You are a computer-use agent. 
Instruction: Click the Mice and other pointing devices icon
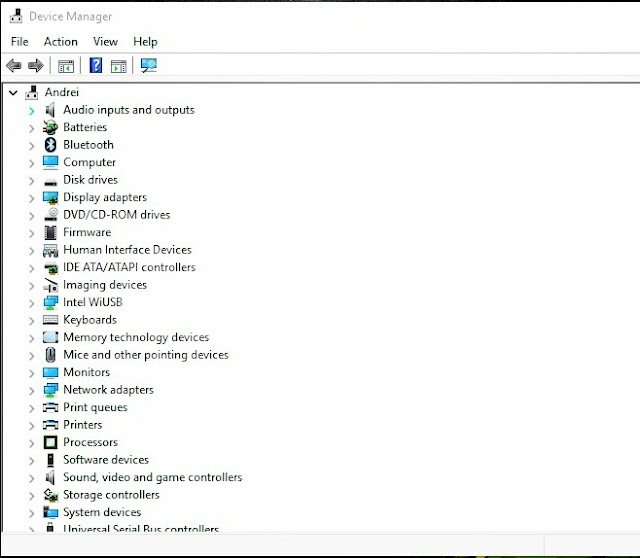50,355
